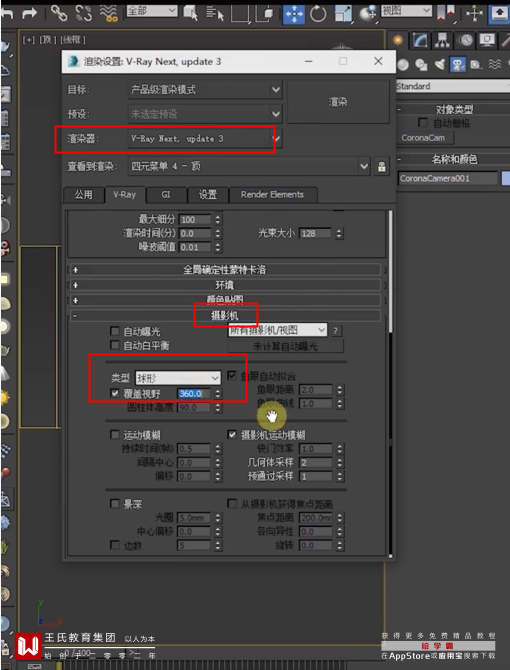Select the Select and Place tool
The height and width of the screenshot is (670, 510).
point(367,13)
